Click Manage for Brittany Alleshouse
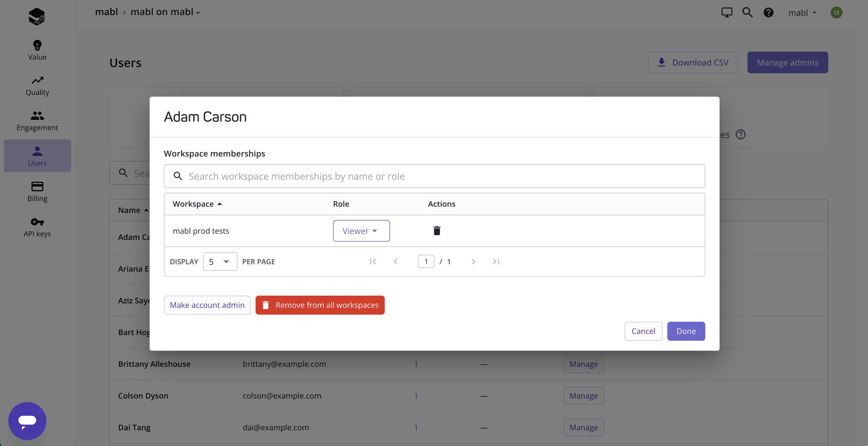The image size is (868, 446). point(584,364)
